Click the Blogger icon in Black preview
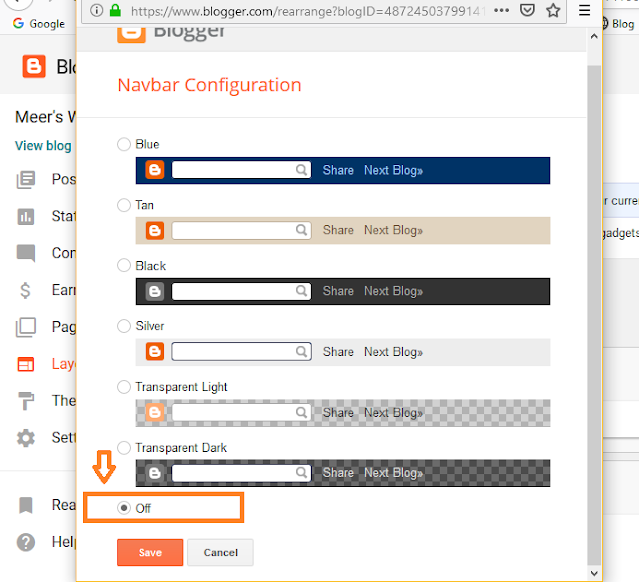The height and width of the screenshot is (582, 639). 155,291
